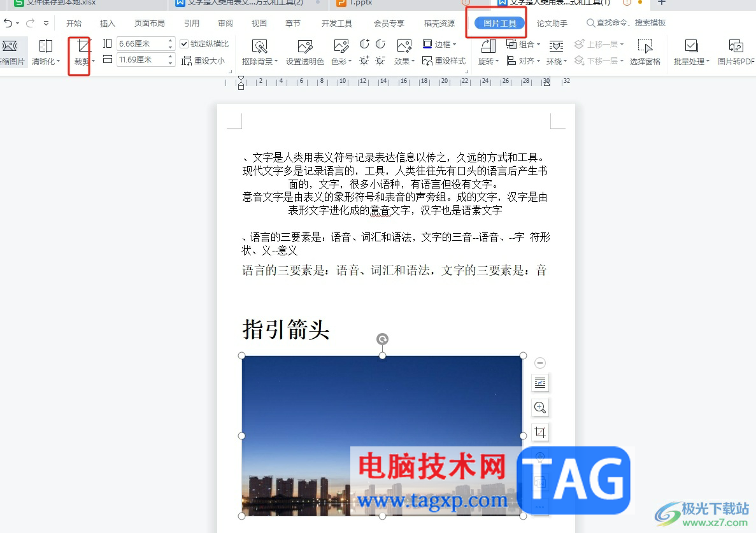Click the city night photo in document
756x533 pixels.
(x=382, y=436)
